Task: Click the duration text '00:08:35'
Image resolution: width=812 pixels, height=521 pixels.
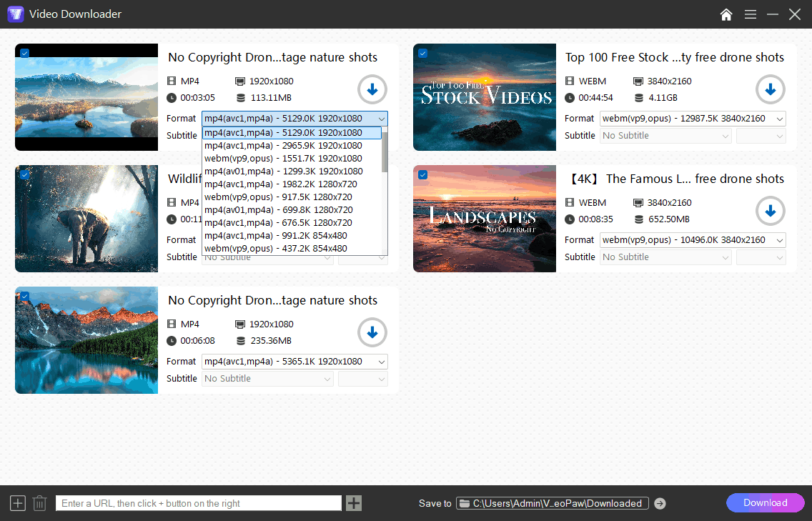Action: 595,219
